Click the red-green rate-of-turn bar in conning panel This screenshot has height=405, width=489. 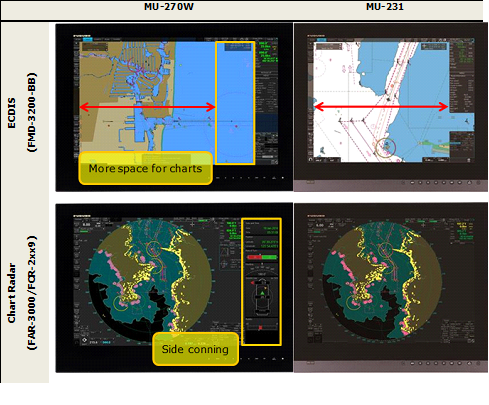[x=262, y=257]
